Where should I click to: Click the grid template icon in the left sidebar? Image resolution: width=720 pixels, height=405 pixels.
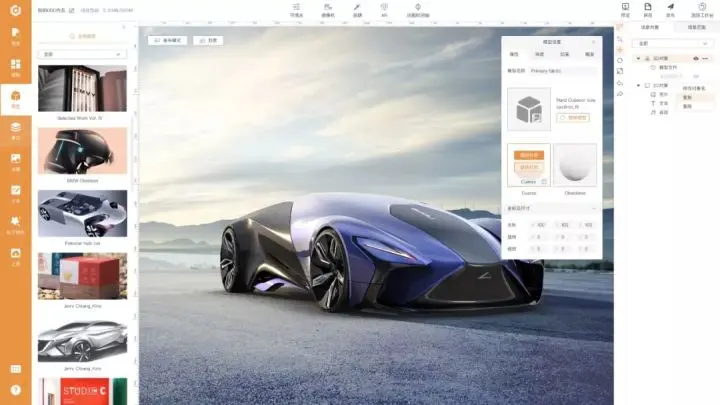click(x=15, y=66)
